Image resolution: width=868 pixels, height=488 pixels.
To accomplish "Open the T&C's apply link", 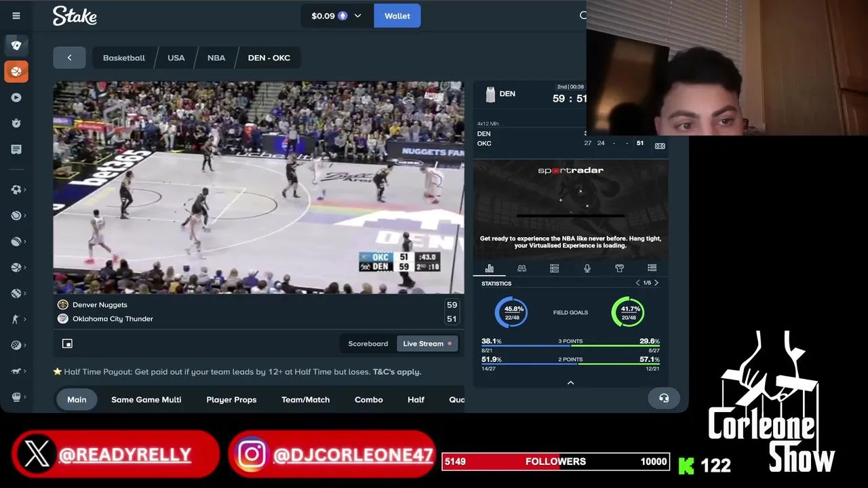I will coord(397,371).
